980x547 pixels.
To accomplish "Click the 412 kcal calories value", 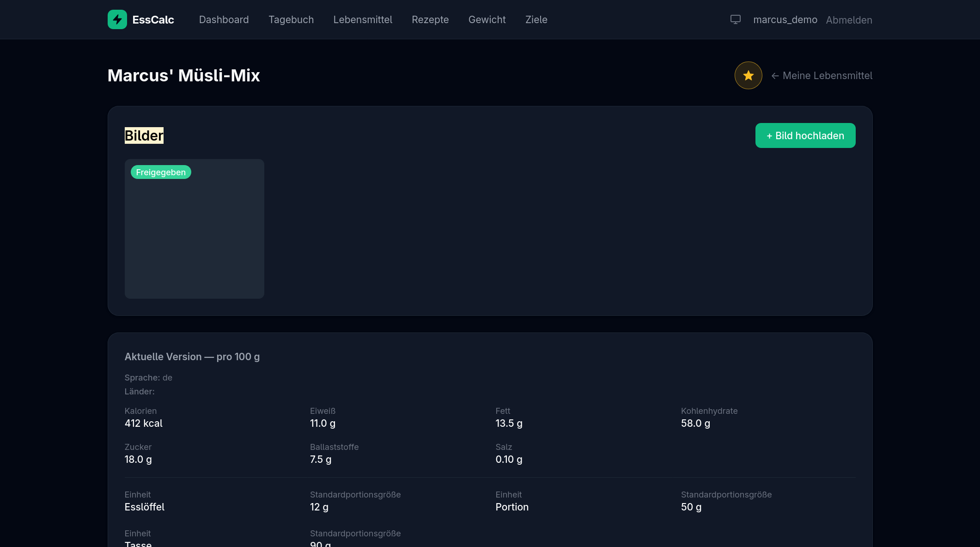I will click(x=144, y=423).
